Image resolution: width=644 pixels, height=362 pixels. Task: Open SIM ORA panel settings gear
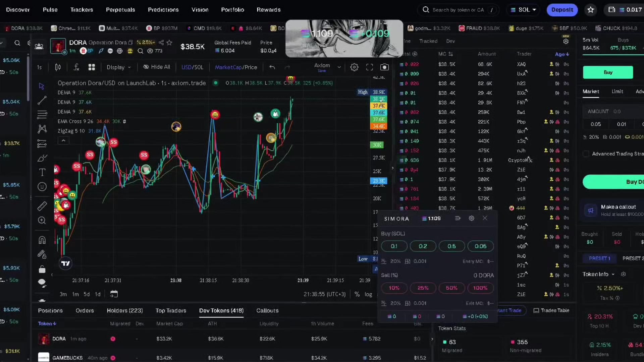pos(471,218)
